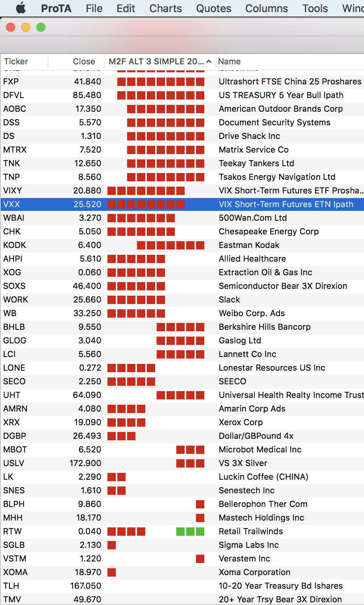364x605 pixels.
Task: Click the XOMA ticker
Action: tap(16, 572)
